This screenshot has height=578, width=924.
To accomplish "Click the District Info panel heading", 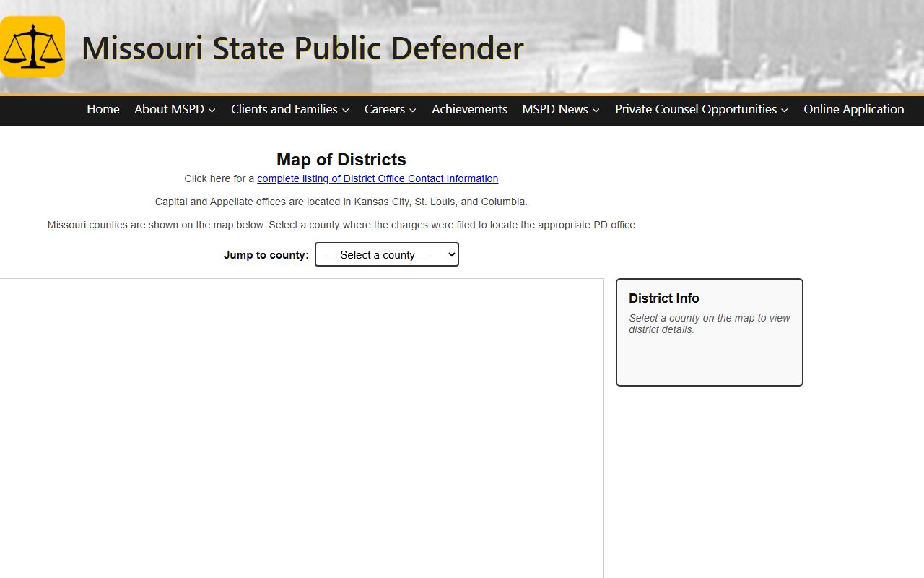I will coord(664,298).
